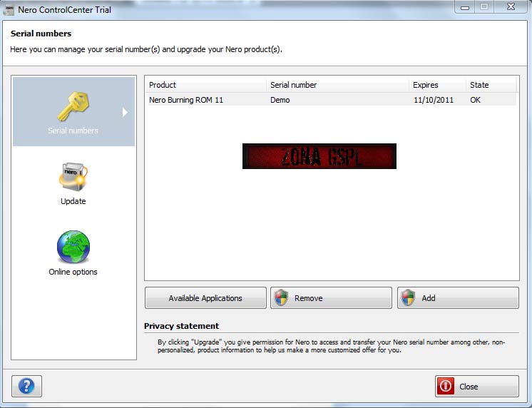Click the Demo serial number cell

click(x=280, y=100)
